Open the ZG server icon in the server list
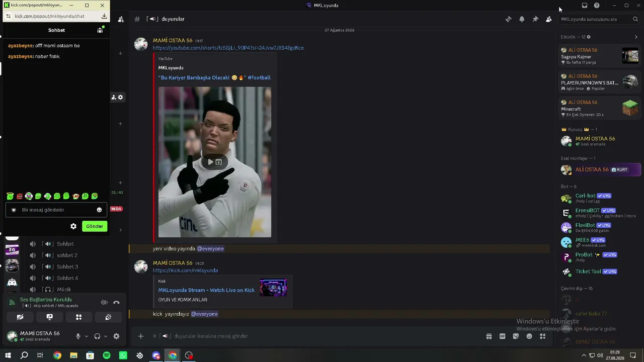 12,250
